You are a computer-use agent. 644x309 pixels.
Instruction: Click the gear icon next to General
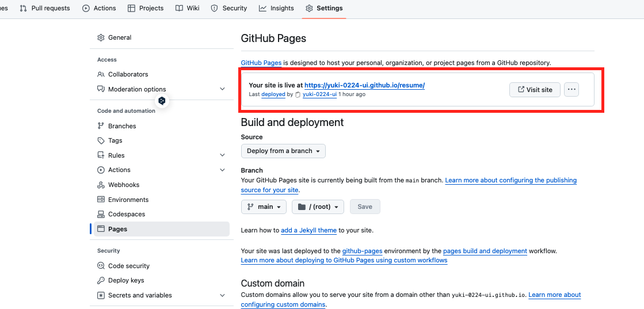point(101,38)
